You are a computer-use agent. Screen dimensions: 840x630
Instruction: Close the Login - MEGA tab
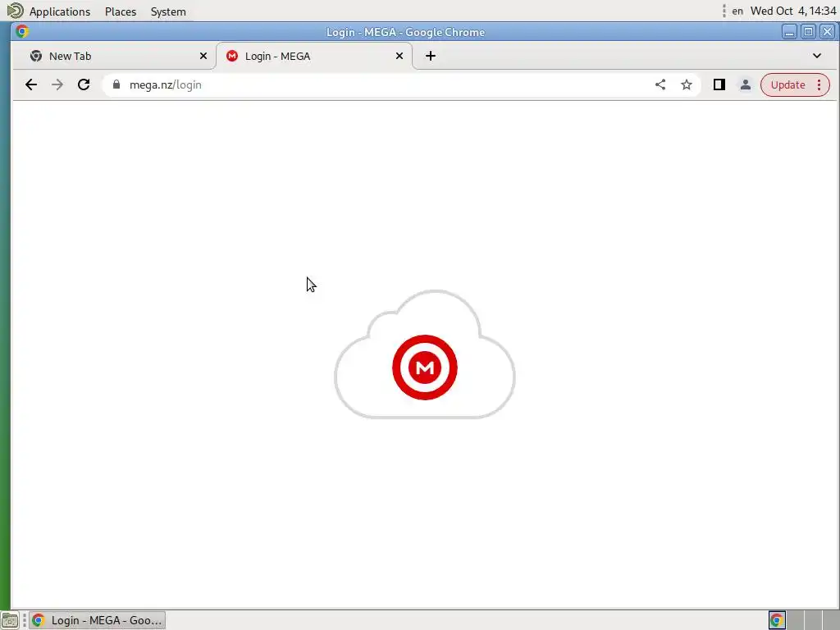399,56
